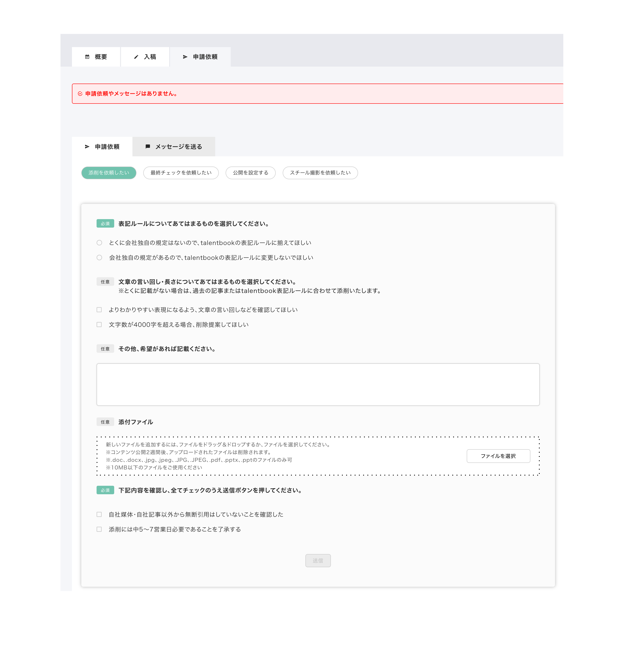Screen dimensions: 624x672
Task: Click the send arrow icon on top 申請依頼 tab
Action: click(185, 57)
